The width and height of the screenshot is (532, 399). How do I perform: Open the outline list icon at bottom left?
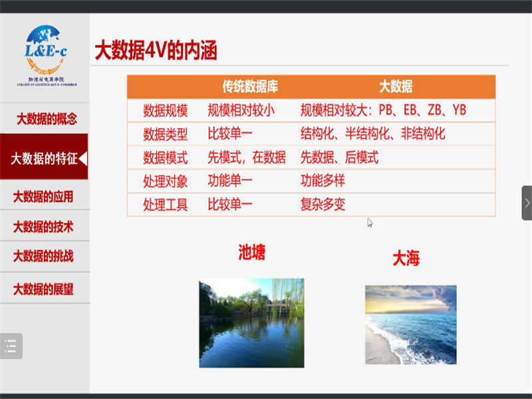click(x=11, y=346)
